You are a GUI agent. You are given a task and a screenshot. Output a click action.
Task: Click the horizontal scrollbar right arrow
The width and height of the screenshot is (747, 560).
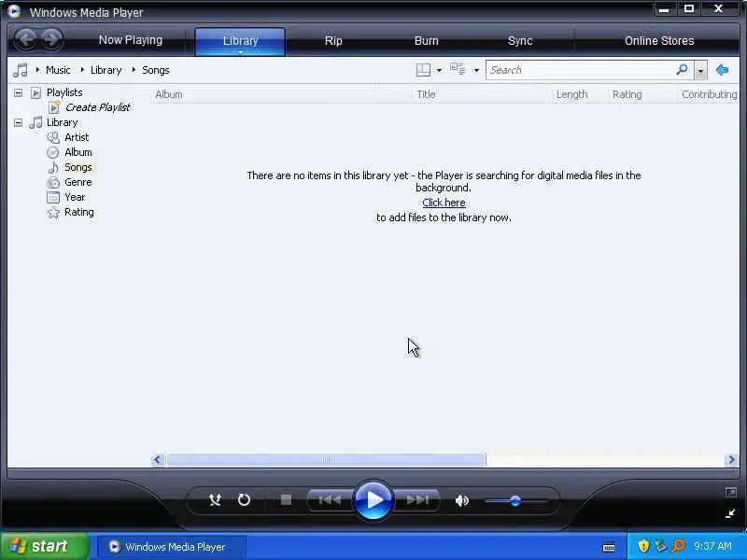[x=731, y=459]
